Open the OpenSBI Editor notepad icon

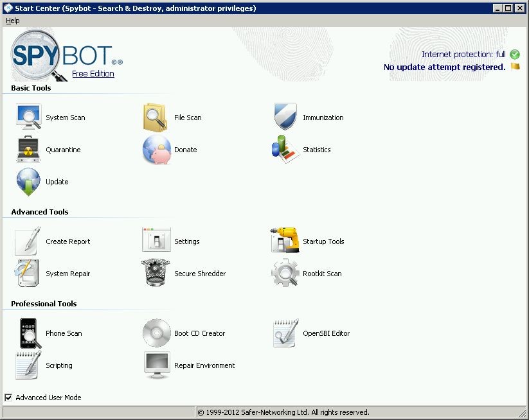pyautogui.click(x=286, y=333)
